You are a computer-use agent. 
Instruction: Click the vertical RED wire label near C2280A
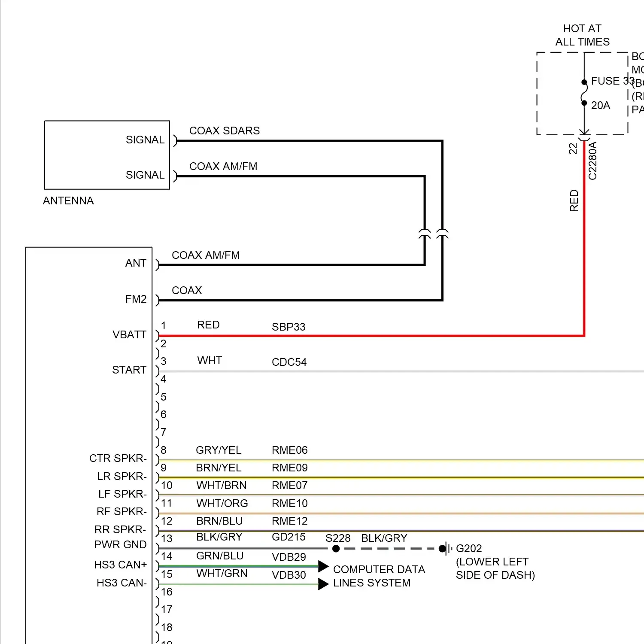point(574,200)
